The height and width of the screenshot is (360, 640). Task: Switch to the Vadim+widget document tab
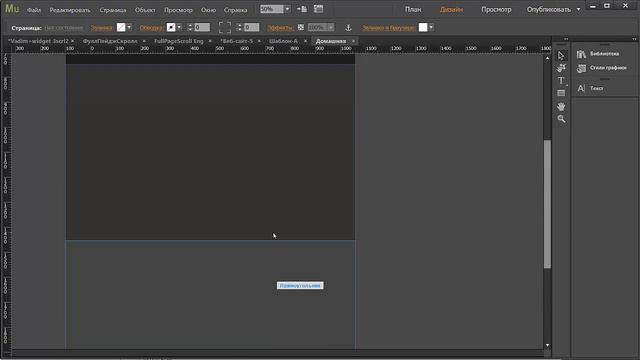(x=38, y=41)
